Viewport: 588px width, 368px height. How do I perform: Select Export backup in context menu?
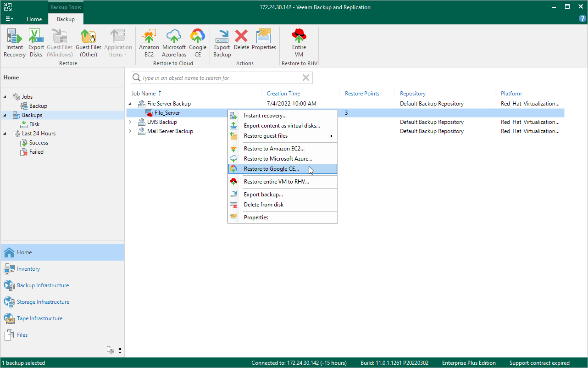pyautogui.click(x=283, y=195)
